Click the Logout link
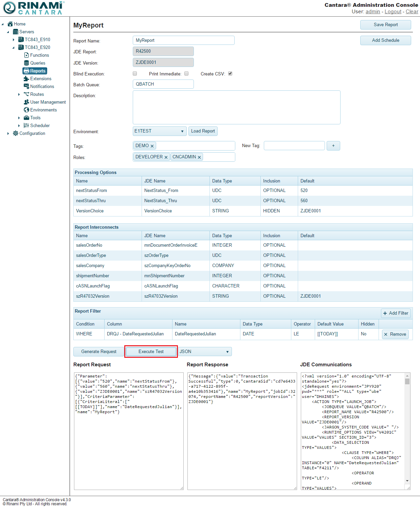The height and width of the screenshot is (508, 420). [393, 12]
